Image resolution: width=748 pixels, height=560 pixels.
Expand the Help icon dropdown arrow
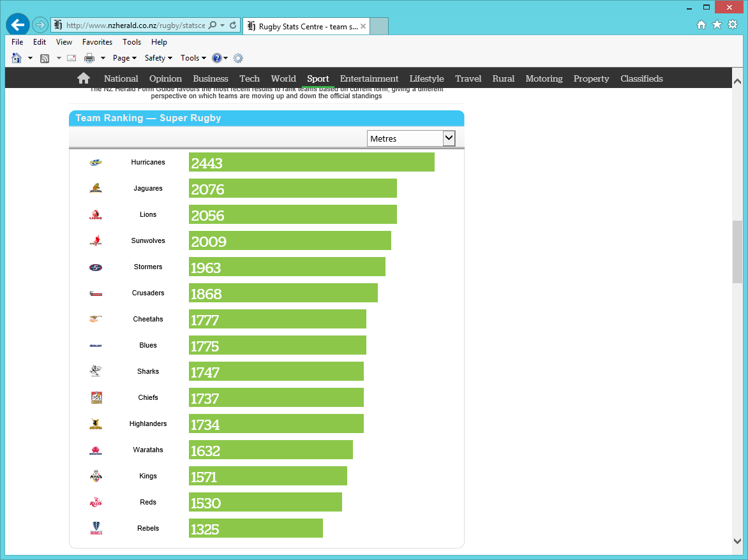point(226,58)
